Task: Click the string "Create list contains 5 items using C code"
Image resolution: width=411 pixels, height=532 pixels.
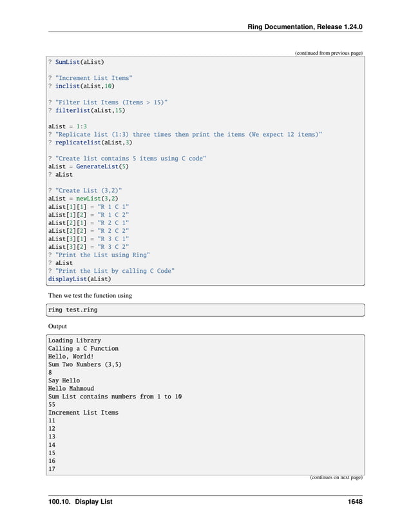Action: tap(131, 159)
